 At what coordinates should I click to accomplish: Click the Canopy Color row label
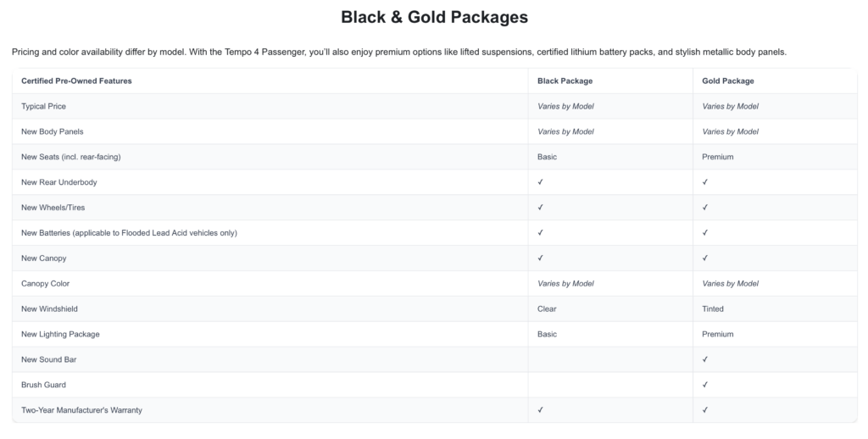pos(45,284)
